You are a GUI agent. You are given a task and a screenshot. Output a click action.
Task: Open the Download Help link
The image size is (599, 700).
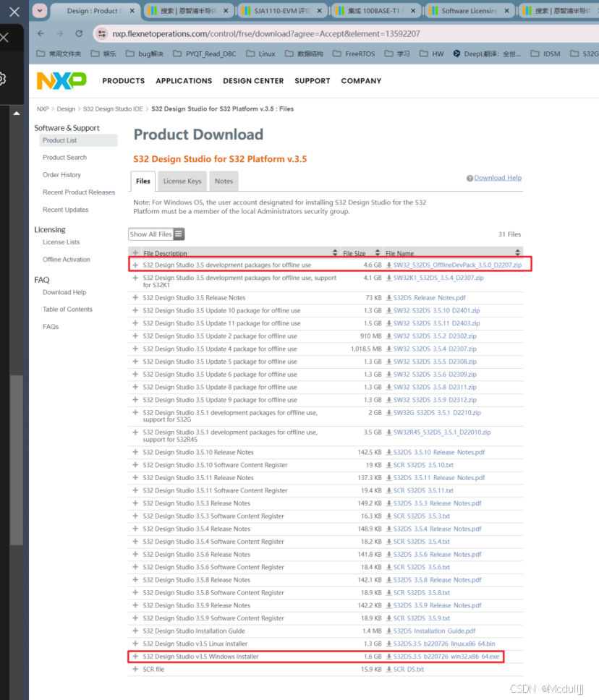point(498,178)
